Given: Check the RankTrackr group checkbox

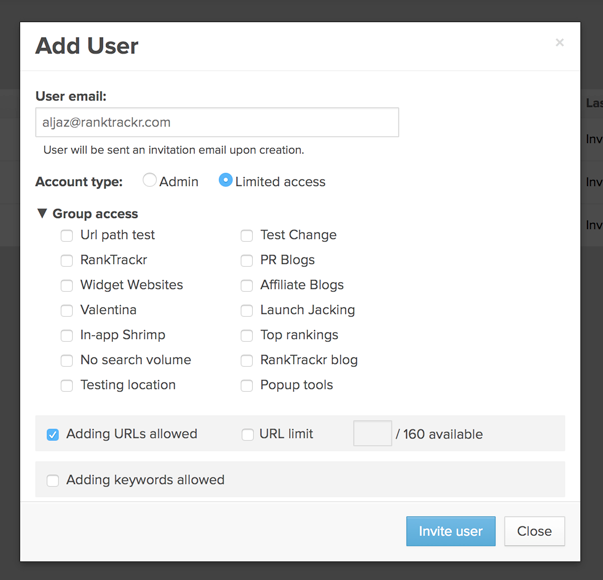Looking at the screenshot, I should [67, 260].
